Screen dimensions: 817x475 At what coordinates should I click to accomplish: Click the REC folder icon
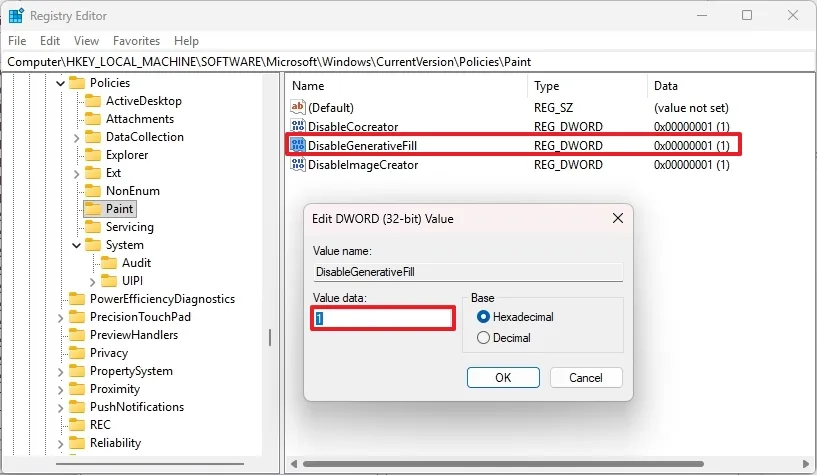[x=77, y=424]
